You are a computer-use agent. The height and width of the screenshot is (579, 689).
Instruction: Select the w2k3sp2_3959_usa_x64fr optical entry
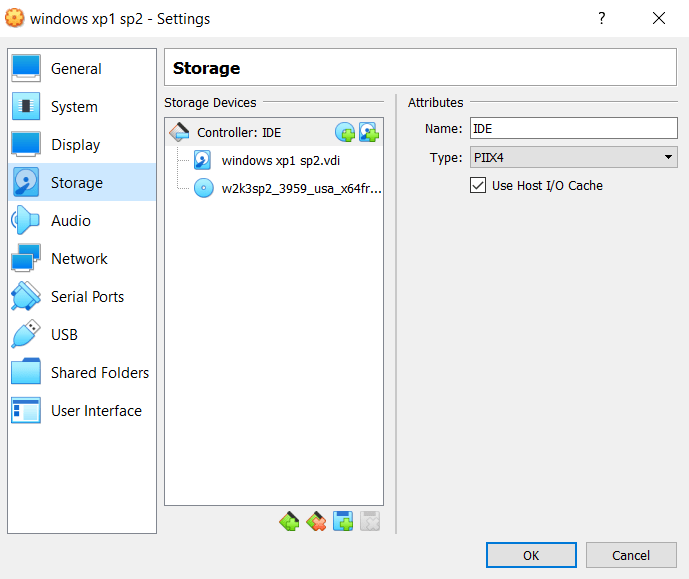(274, 188)
